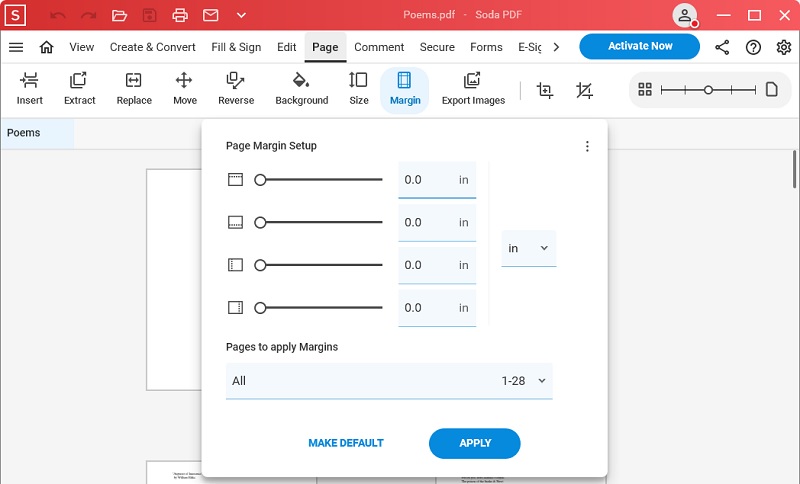
Task: Click the top margin value field
Action: [437, 180]
